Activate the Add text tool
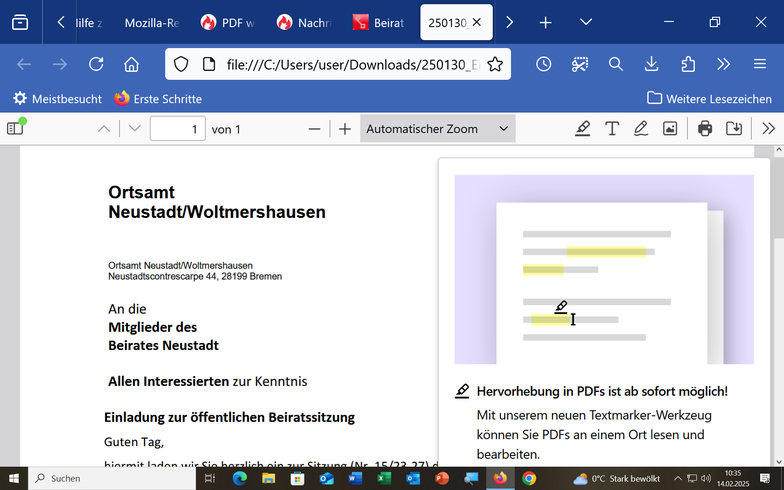784x490 pixels. pos(612,128)
